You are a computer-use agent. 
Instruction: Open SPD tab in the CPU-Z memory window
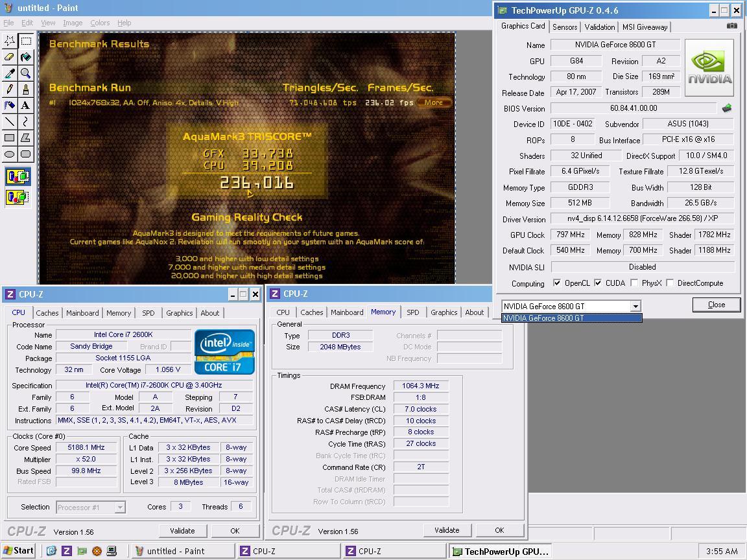click(412, 312)
